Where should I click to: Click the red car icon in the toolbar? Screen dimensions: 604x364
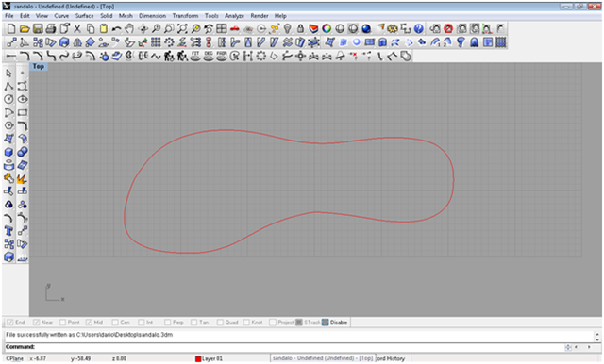(235, 29)
